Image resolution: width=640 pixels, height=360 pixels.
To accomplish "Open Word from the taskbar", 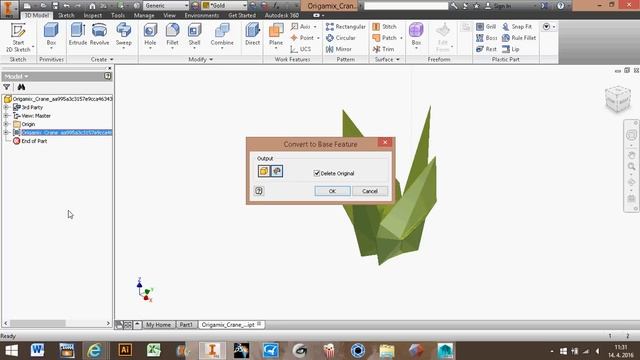I will point(38,351).
